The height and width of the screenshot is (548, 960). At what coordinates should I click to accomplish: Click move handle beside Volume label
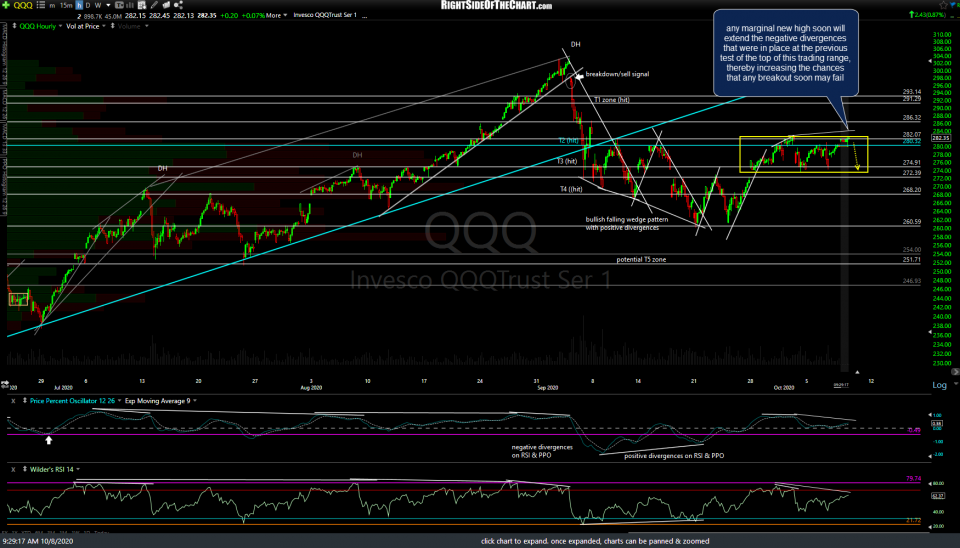click(x=112, y=26)
